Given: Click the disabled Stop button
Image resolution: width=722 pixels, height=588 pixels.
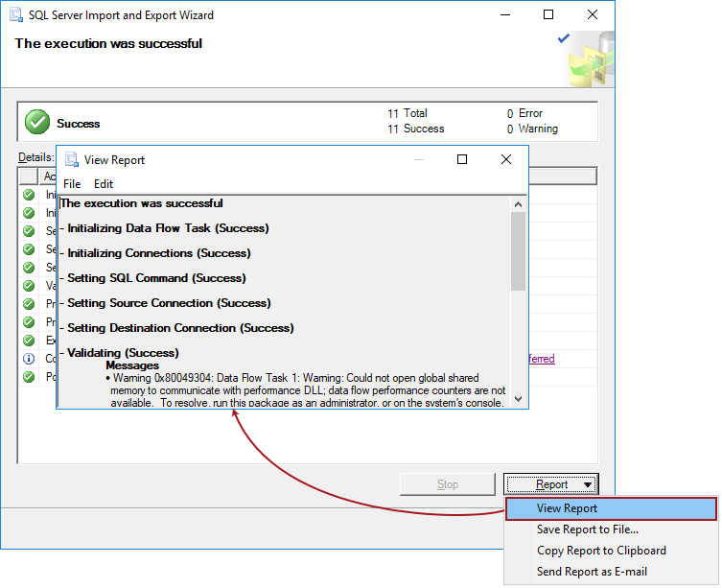Looking at the screenshot, I should pyautogui.click(x=448, y=484).
